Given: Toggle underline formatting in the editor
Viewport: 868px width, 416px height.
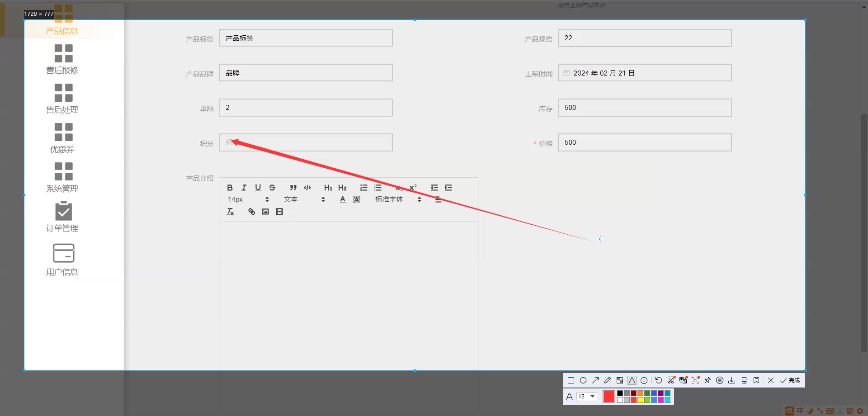Looking at the screenshot, I should [x=258, y=188].
